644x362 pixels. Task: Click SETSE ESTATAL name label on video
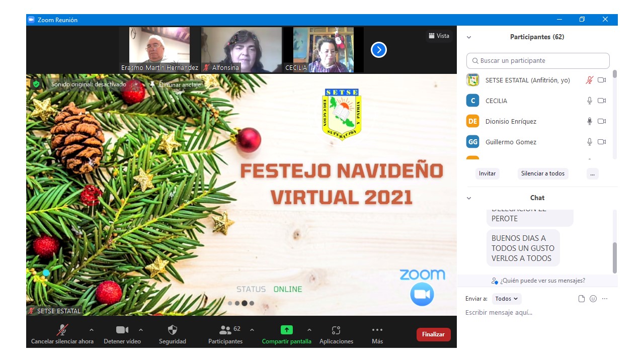coord(59,311)
